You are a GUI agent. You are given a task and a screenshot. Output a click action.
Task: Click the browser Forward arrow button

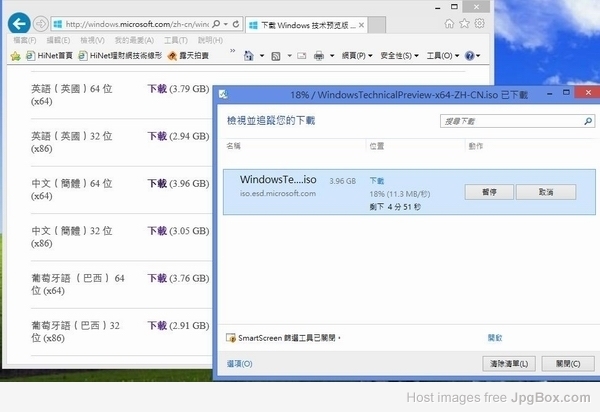click(x=41, y=22)
